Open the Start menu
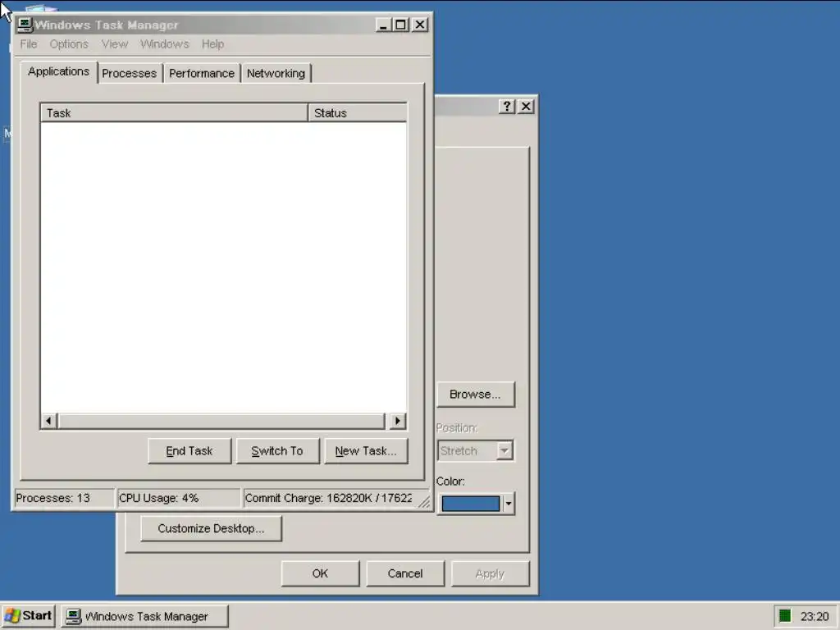The height and width of the screenshot is (630, 840). [29, 616]
